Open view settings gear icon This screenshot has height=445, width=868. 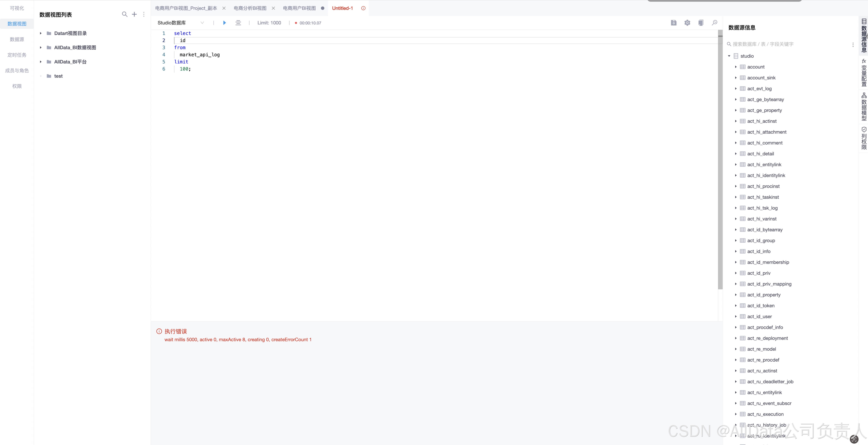687,23
